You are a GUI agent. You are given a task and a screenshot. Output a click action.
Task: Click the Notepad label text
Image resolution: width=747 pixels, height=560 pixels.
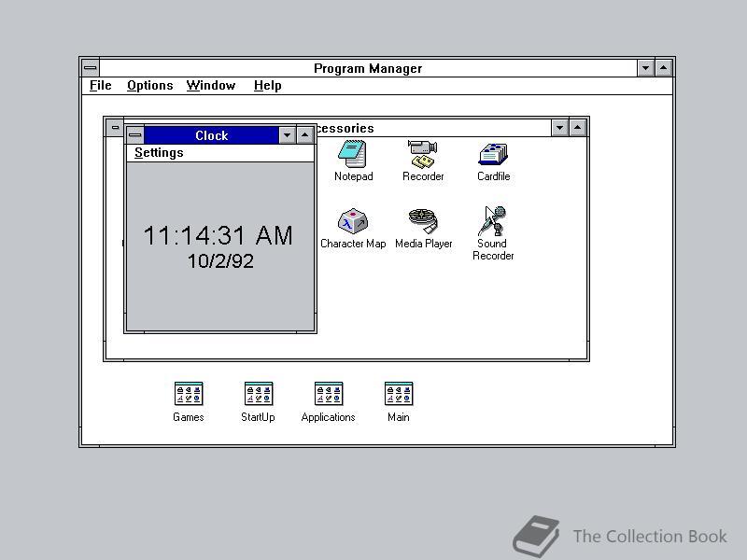tap(354, 176)
